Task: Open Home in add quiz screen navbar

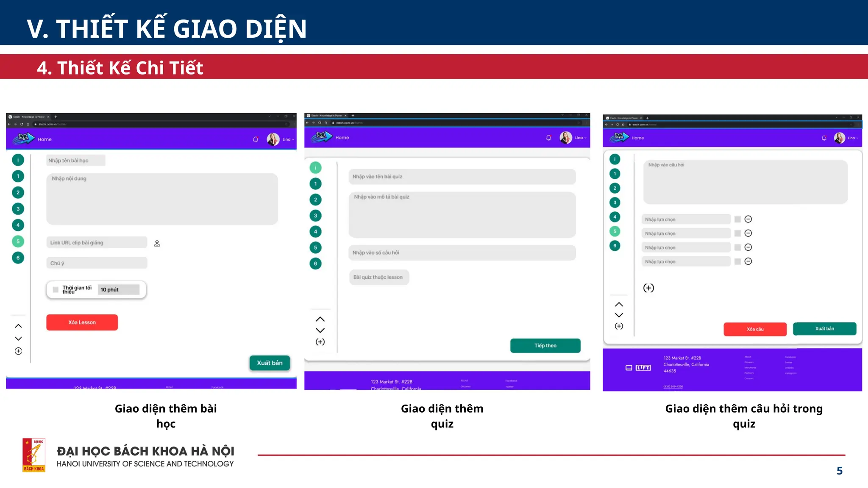Action: point(342,138)
